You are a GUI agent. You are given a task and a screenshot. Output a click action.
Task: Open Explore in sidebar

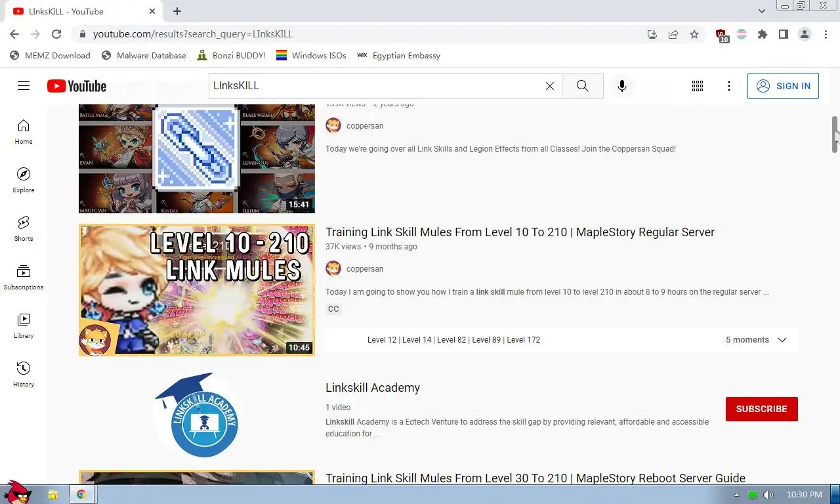(x=24, y=180)
